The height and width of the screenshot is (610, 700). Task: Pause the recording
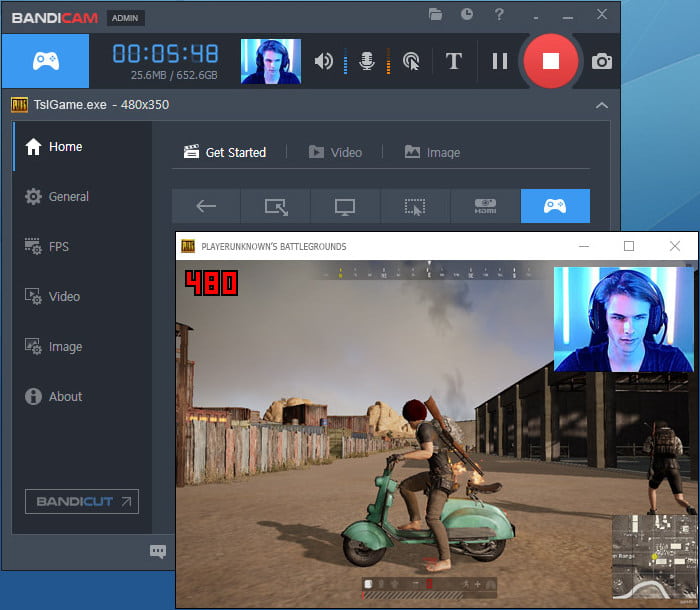coord(500,61)
